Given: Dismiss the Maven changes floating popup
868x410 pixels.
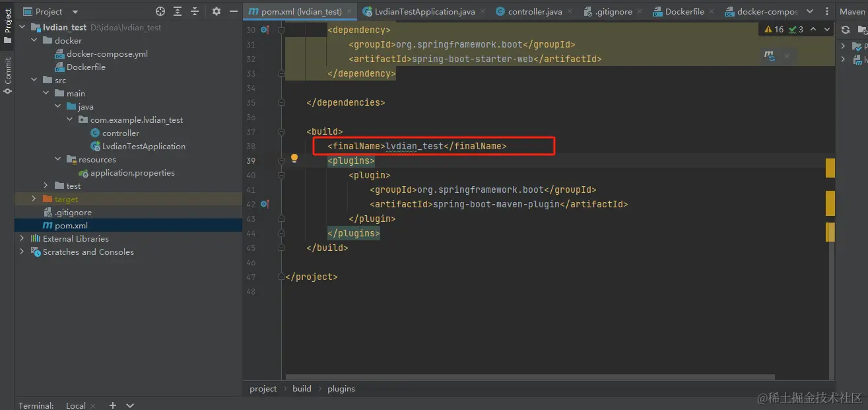Looking at the screenshot, I should point(787,56).
